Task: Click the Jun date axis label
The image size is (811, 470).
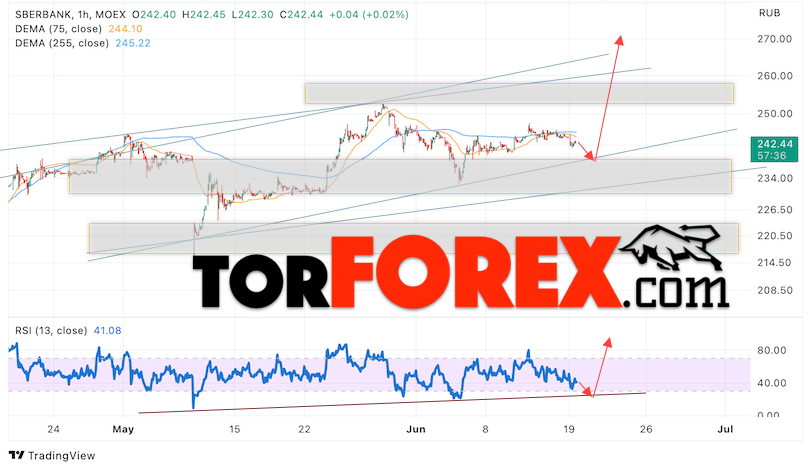Action: (415, 429)
